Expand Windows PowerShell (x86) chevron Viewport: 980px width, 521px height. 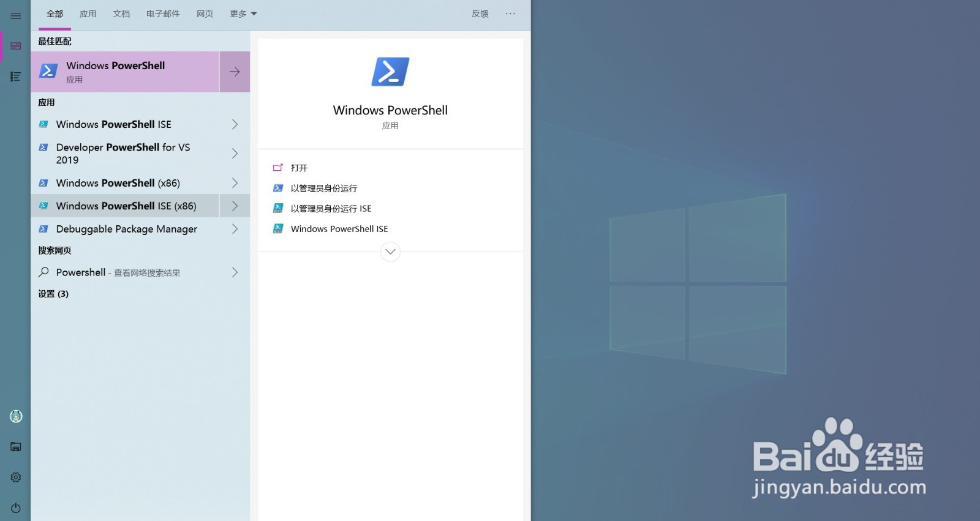click(x=235, y=183)
